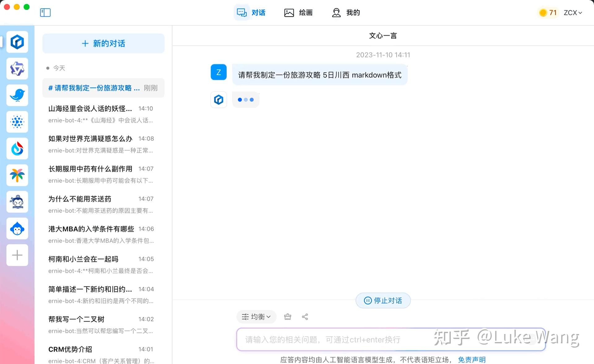594x364 pixels.
Task: Click the user Z avatar in chat
Action: pyautogui.click(x=219, y=72)
